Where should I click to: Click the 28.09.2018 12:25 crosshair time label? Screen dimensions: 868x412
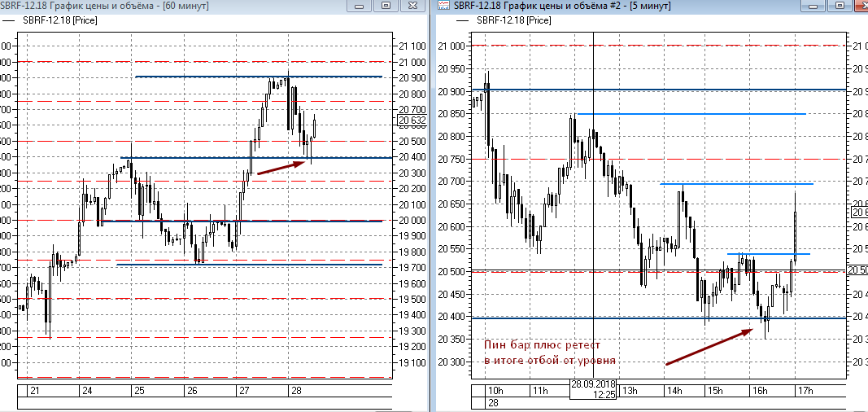pyautogui.click(x=593, y=389)
